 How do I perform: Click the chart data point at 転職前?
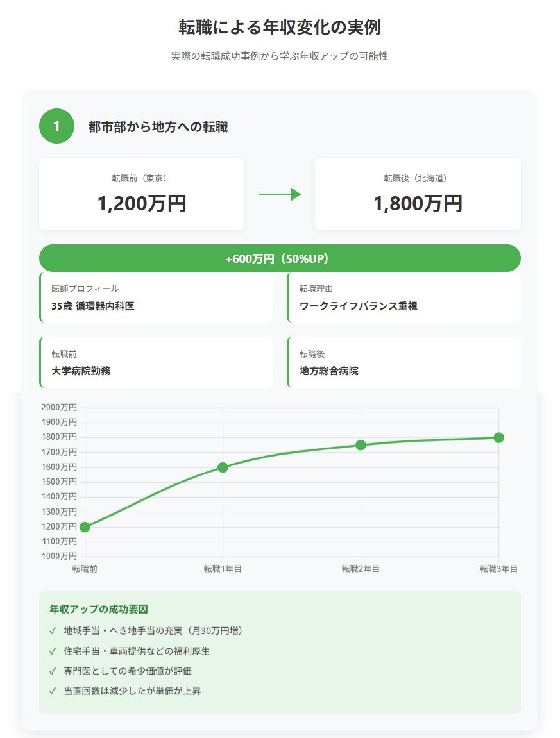(x=85, y=527)
